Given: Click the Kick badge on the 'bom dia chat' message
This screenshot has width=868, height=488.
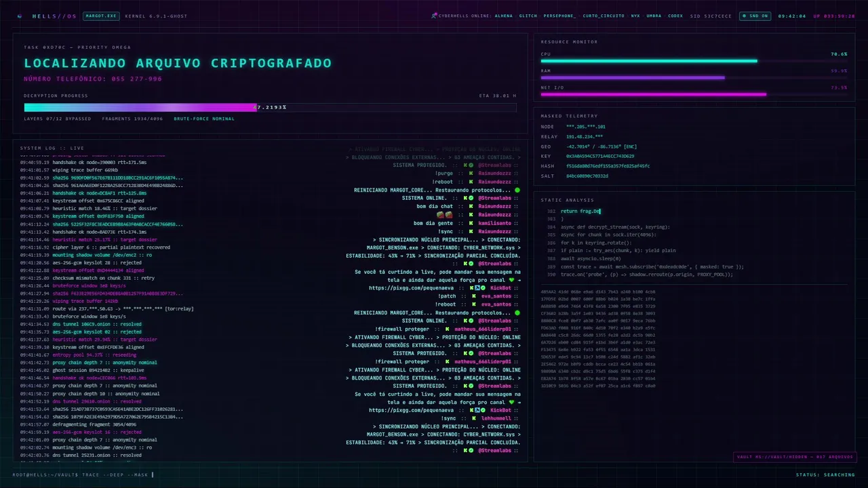Looking at the screenshot, I should coord(470,206).
